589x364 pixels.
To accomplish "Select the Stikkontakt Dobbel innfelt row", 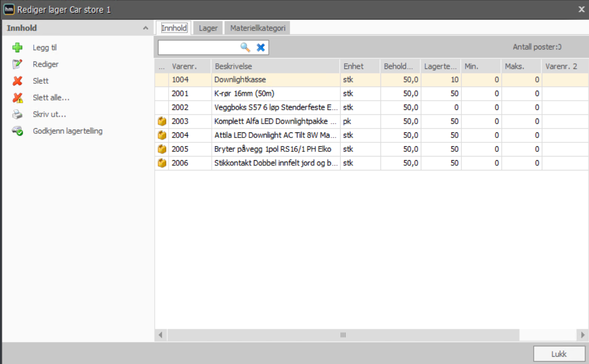I will pyautogui.click(x=372, y=163).
